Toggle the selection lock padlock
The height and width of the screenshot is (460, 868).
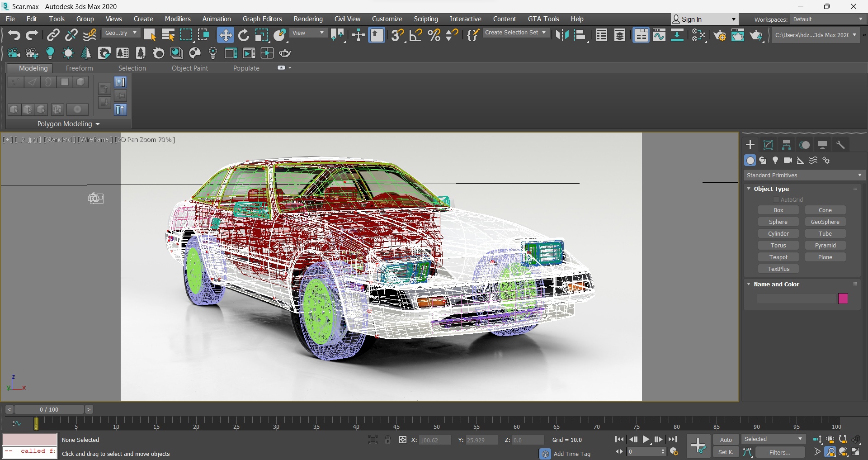(x=388, y=440)
